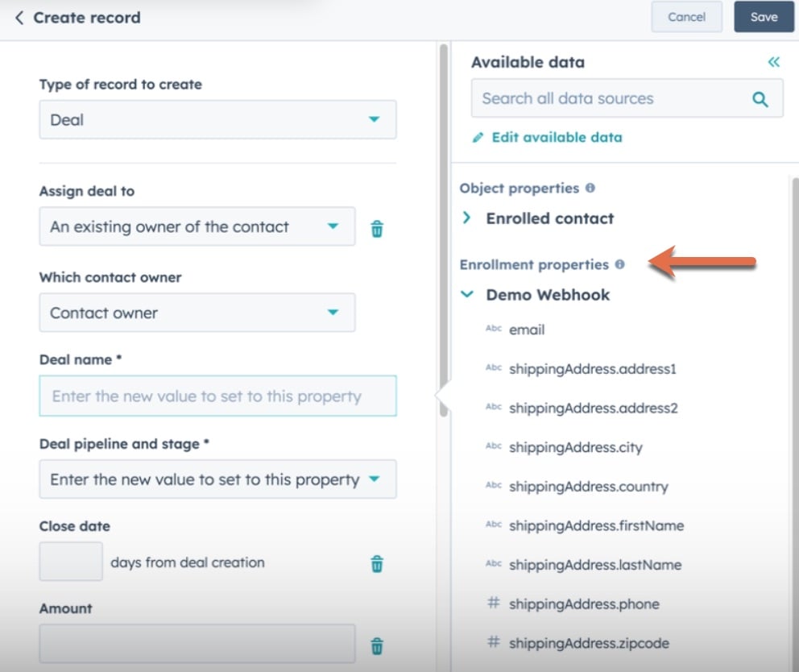Image resolution: width=799 pixels, height=672 pixels.
Task: Remove the Close date setting using its trash icon
Action: click(375, 564)
